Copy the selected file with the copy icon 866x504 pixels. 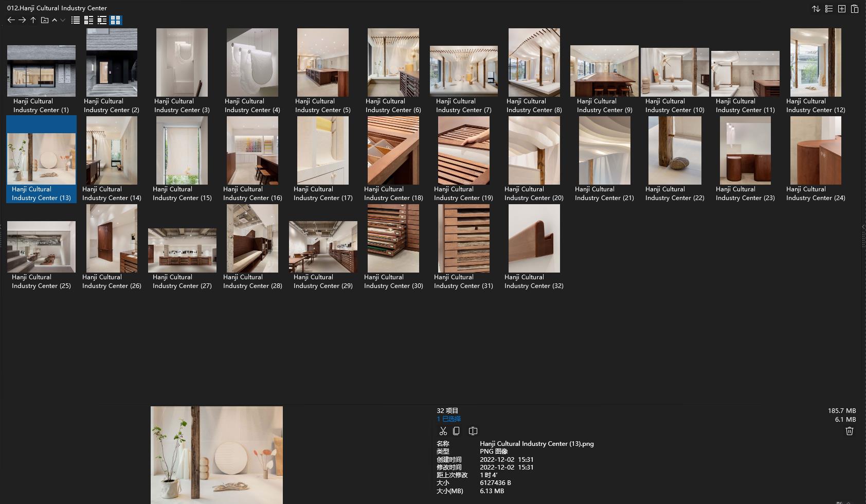[x=457, y=431]
